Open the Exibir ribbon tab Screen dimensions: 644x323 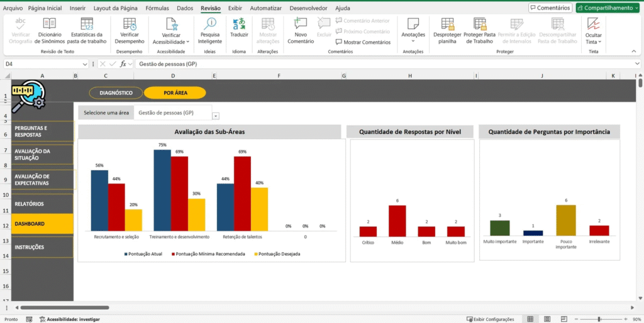pyautogui.click(x=235, y=8)
